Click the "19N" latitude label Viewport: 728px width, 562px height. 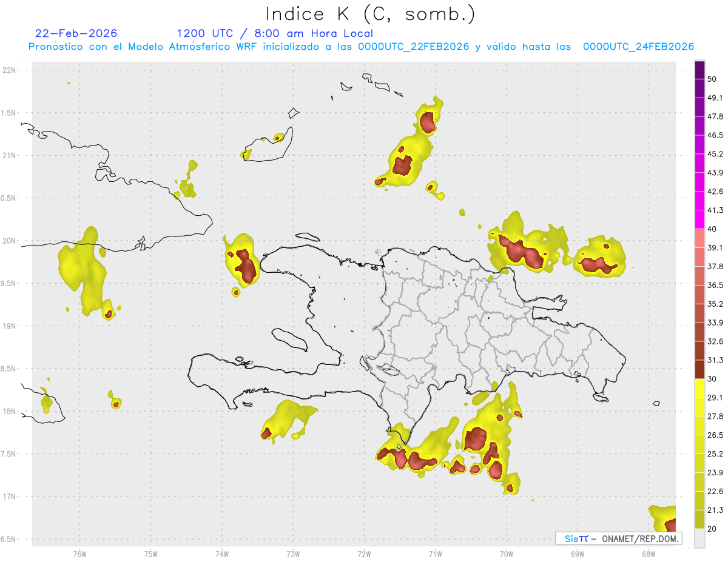coord(10,326)
